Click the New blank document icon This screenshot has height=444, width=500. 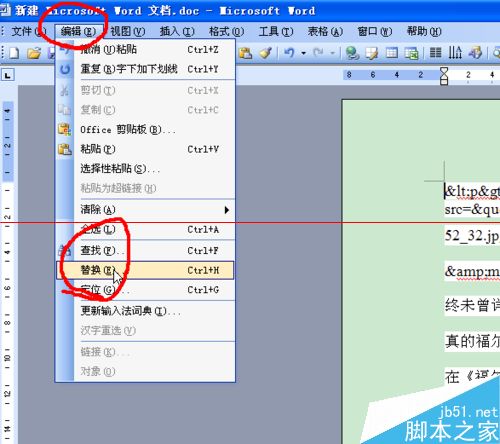click(14, 53)
